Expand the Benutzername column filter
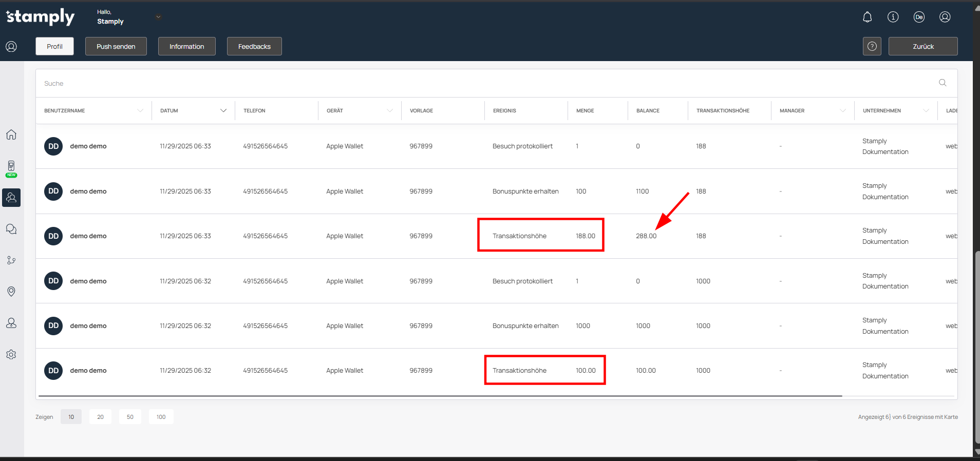This screenshot has height=461, width=980. point(140,110)
